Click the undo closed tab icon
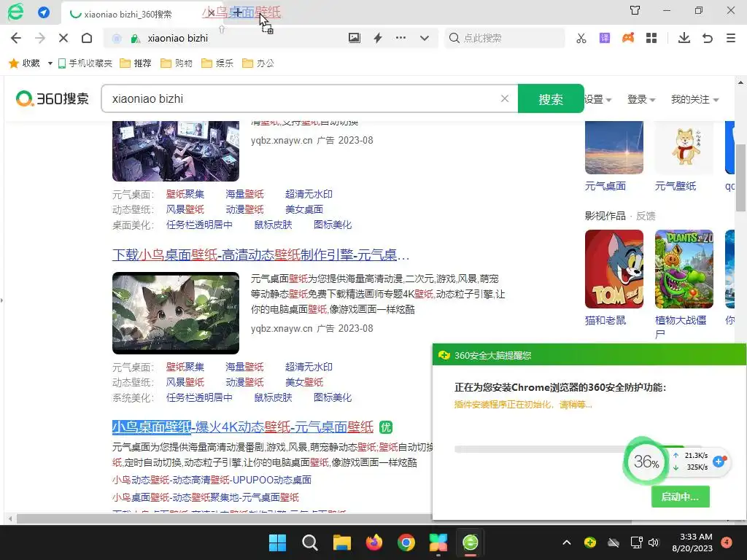Screen dimensions: 747x560 708,38
